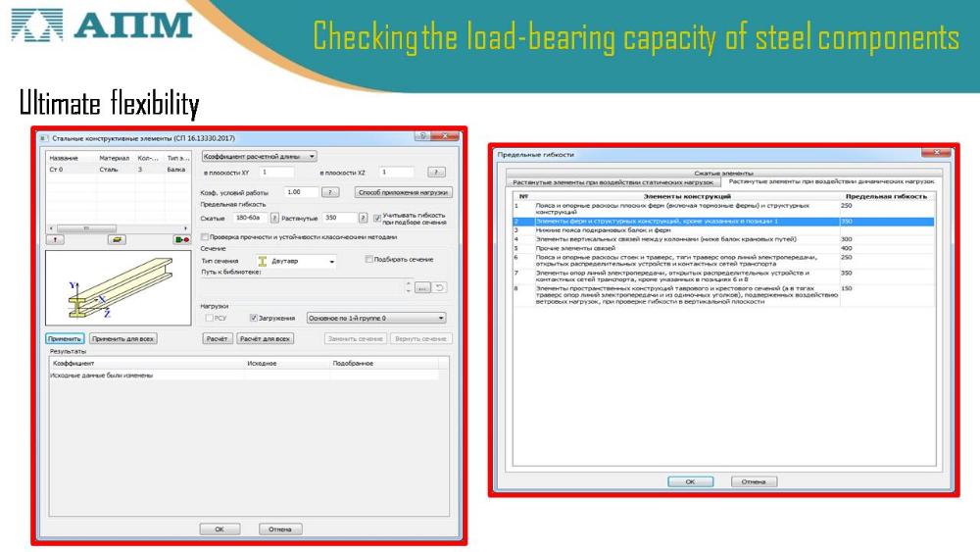Image resolution: width=980 pixels, height=552 pixels.
Task: Click the reset arrow icon next to browse button
Action: click(440, 287)
